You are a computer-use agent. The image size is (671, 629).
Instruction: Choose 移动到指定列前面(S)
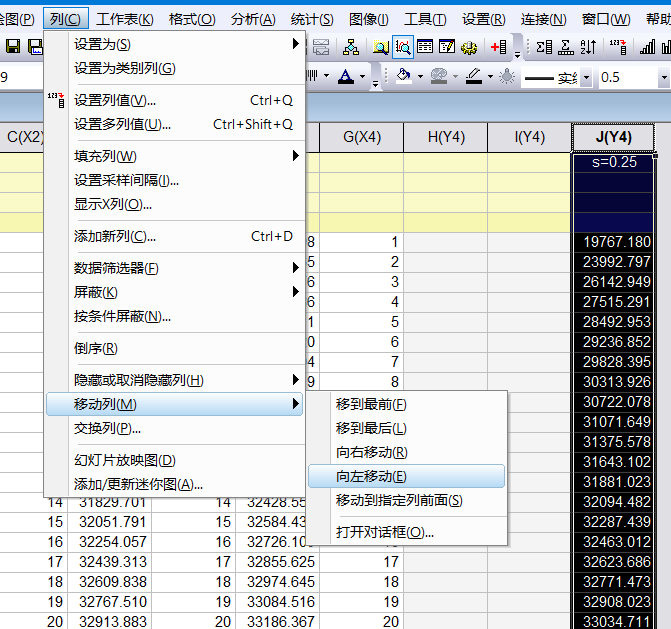coord(406,500)
